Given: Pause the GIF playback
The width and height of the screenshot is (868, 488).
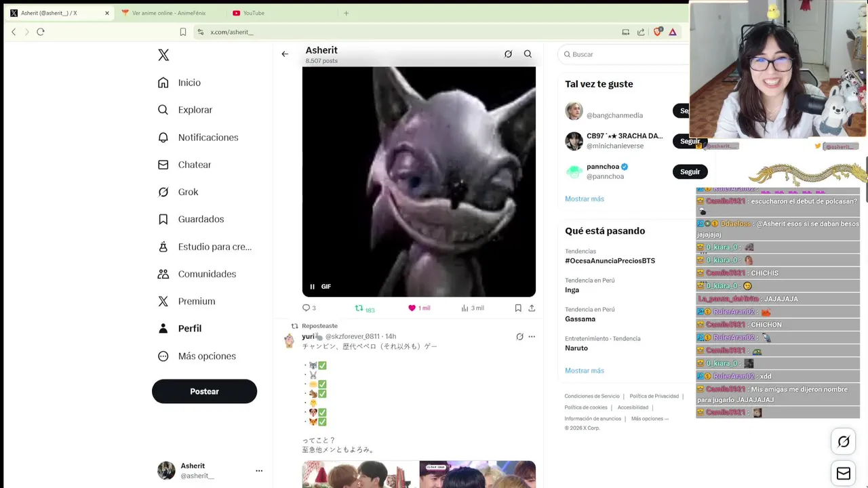Looking at the screenshot, I should (x=312, y=287).
